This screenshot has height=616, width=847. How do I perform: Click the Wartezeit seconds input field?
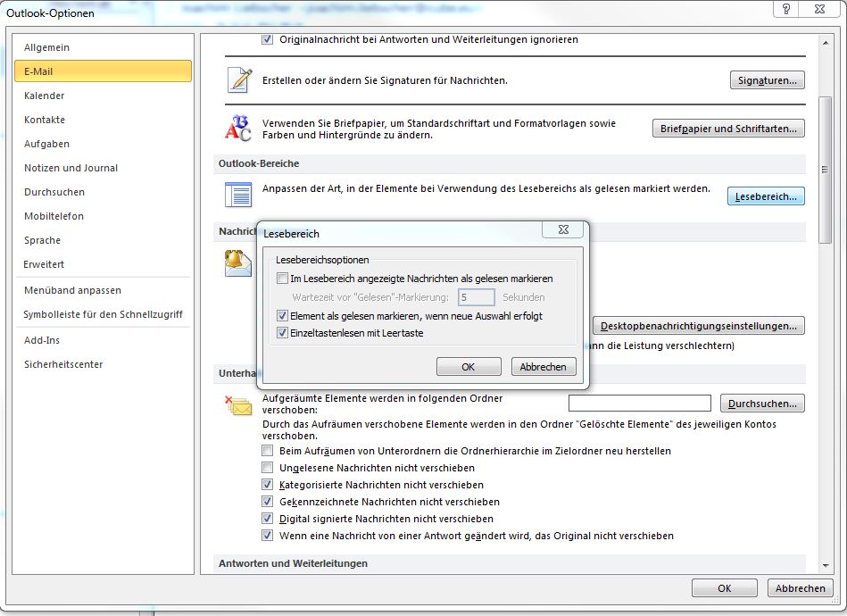[476, 297]
